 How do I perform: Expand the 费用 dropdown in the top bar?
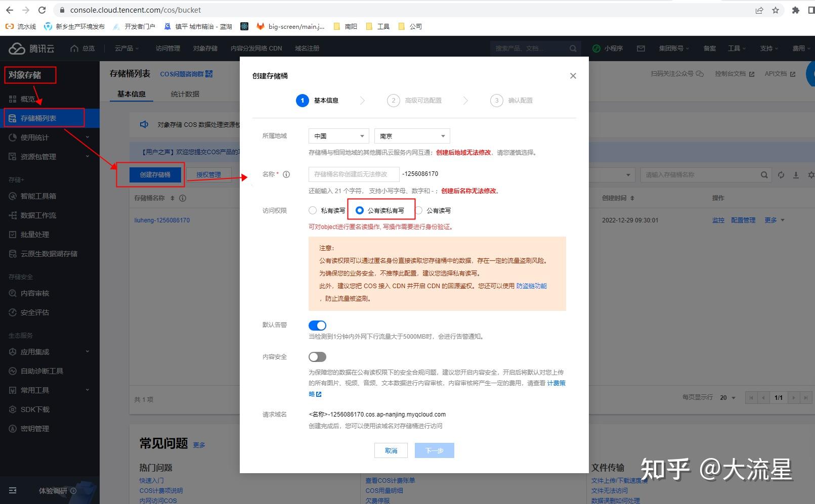(x=802, y=49)
